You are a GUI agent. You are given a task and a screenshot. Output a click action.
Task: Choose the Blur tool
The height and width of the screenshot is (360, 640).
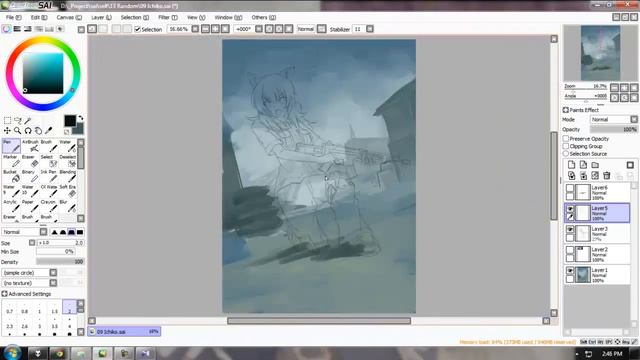[67, 206]
